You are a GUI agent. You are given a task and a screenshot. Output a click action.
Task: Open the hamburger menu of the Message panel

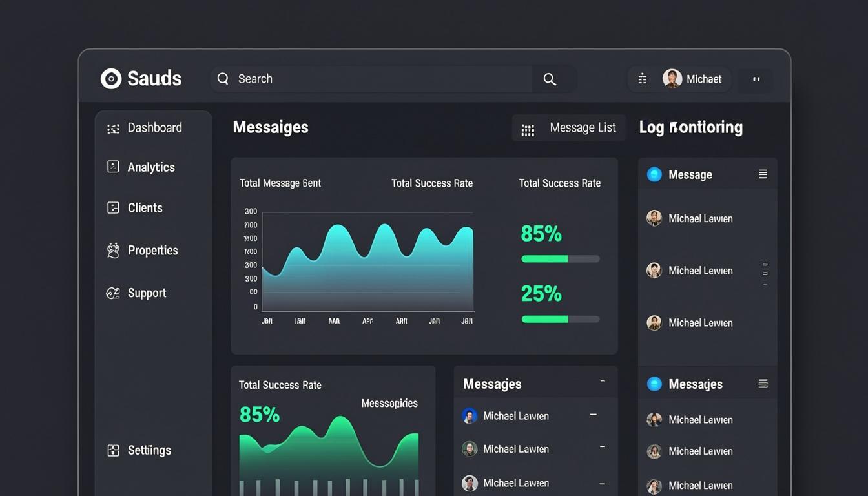[763, 174]
